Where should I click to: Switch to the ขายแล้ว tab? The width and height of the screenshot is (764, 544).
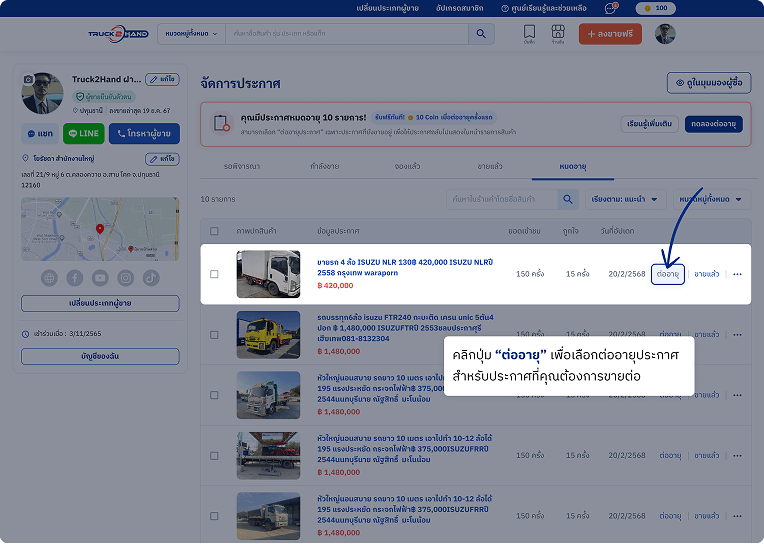[x=490, y=164]
